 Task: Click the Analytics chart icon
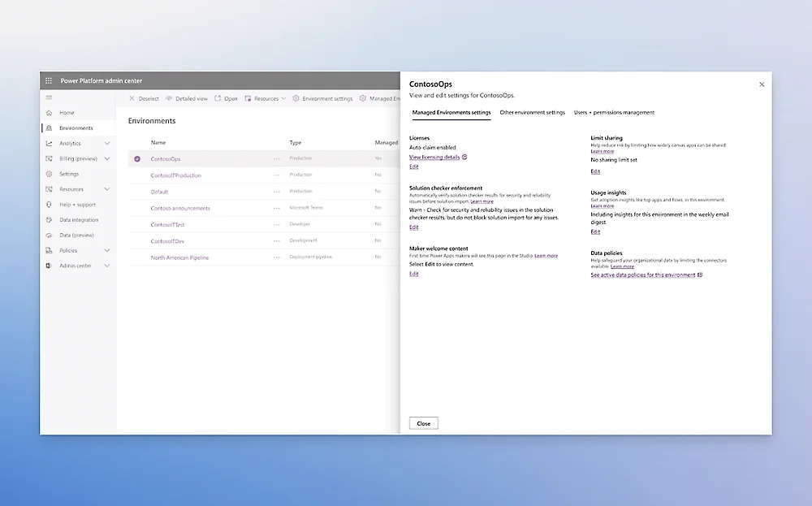(x=50, y=144)
